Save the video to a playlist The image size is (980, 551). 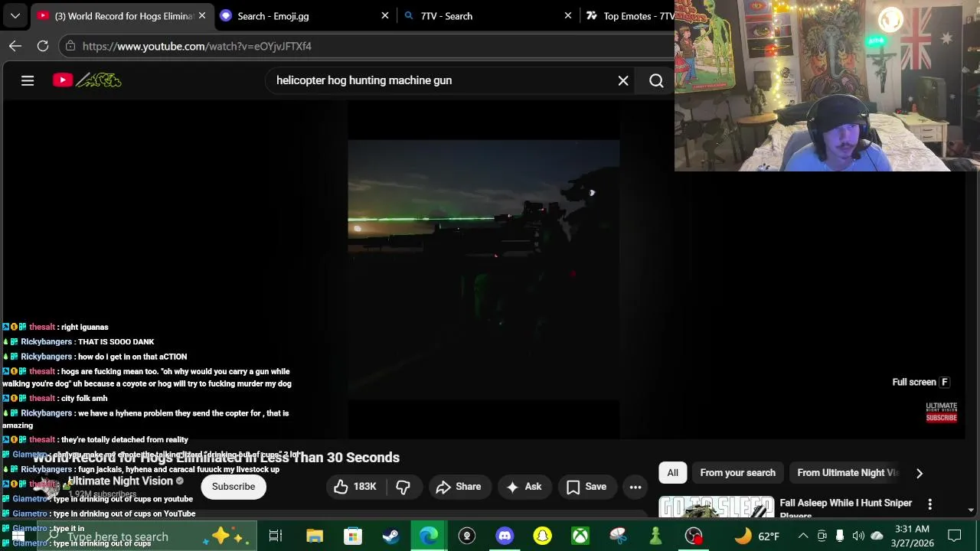(587, 487)
